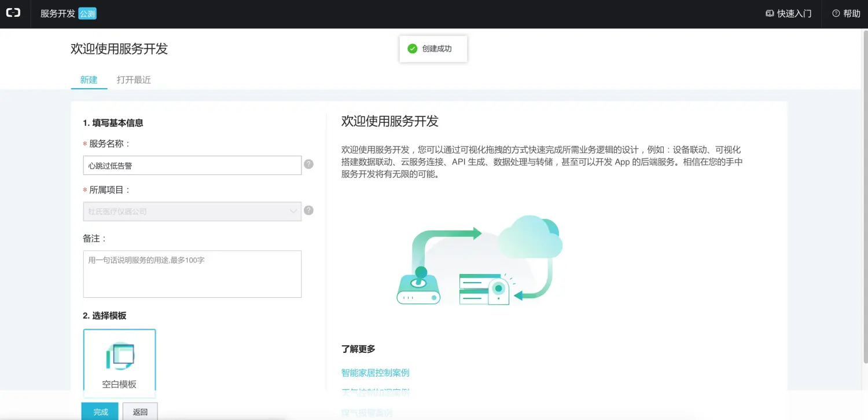868x420 pixels.
Task: Click the 创建成功 notification text
Action: click(437, 49)
